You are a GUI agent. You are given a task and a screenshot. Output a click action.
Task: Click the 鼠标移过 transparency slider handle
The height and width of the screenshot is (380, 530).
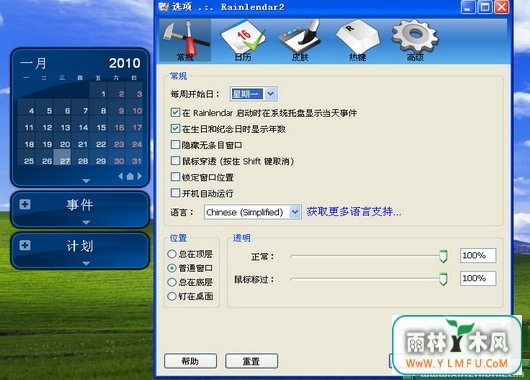pos(443,279)
